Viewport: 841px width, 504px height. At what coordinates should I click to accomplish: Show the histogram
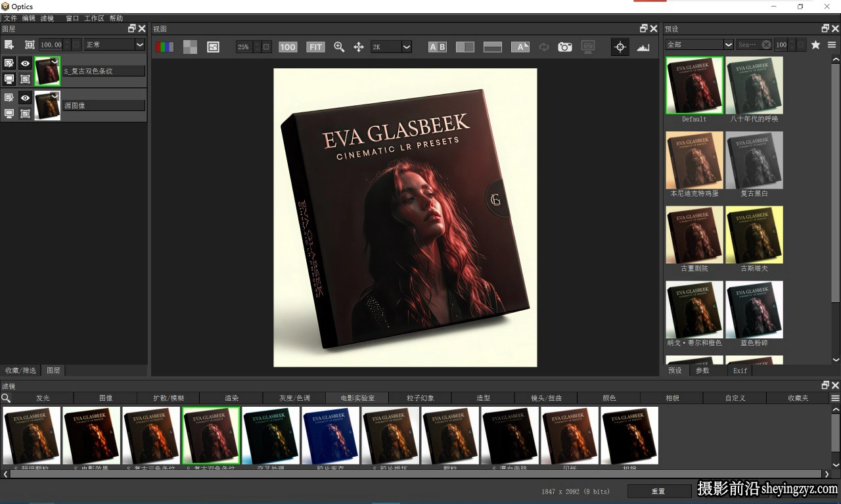point(643,47)
